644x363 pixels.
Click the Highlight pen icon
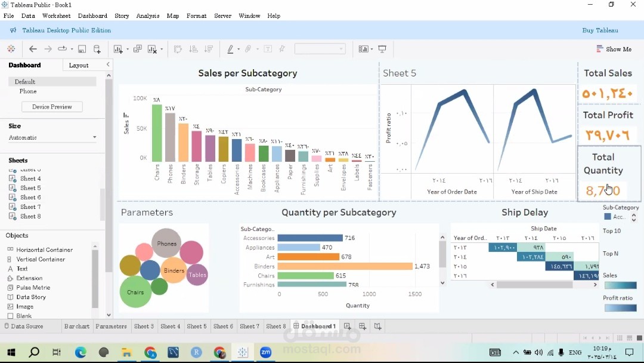tap(230, 49)
